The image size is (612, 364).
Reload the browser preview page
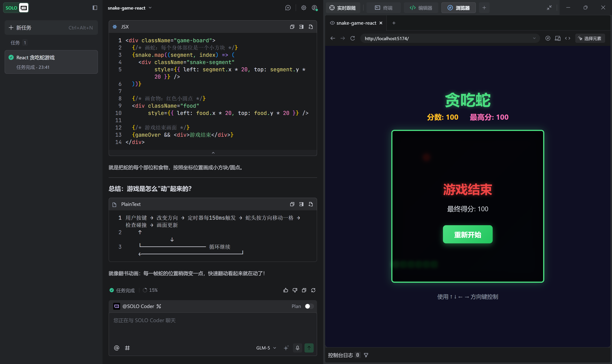(x=353, y=38)
